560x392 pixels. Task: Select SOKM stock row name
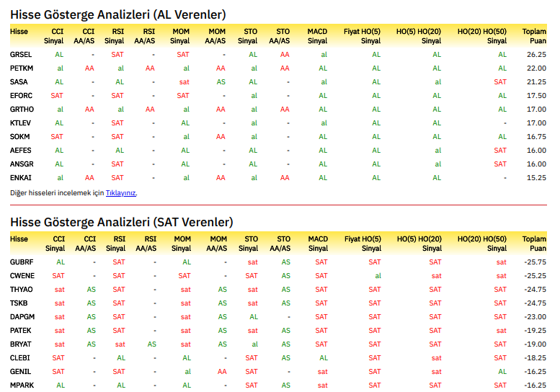[20, 137]
